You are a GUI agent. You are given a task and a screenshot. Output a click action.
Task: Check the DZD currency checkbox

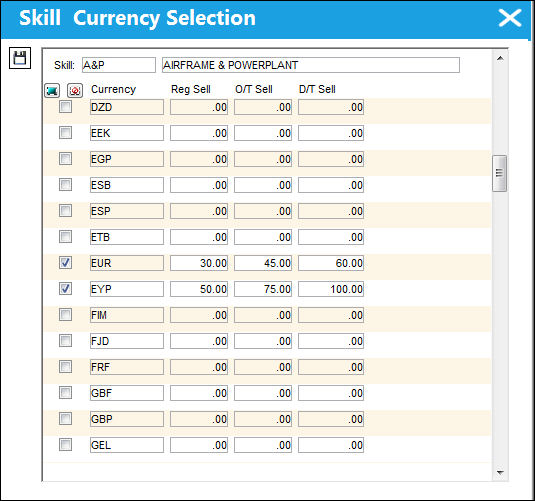[x=65, y=107]
